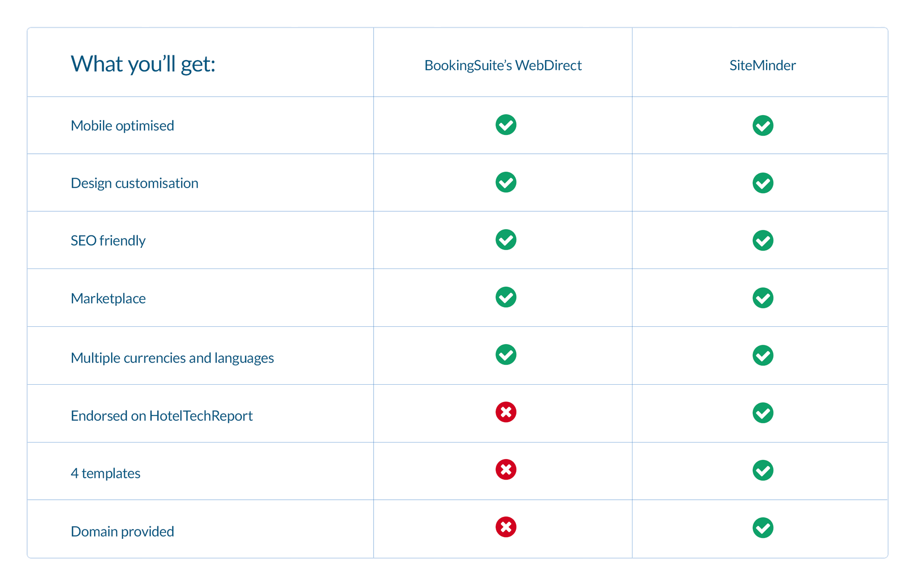Viewport: 918px width, 588px height.
Task: Select SiteMinder check for Multiple currencies and languages
Action: pos(763,355)
